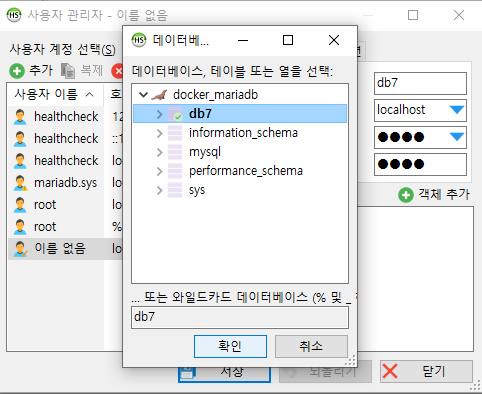Image resolution: width=482 pixels, height=394 pixels.
Task: Click the HeidiSQL icon in User Manager title bar
Action: [x=14, y=15]
